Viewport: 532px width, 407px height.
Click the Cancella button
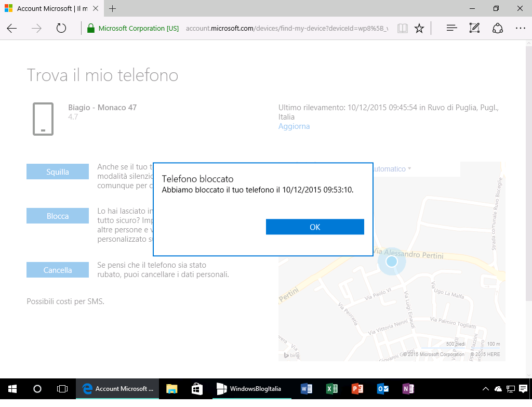coord(58,270)
